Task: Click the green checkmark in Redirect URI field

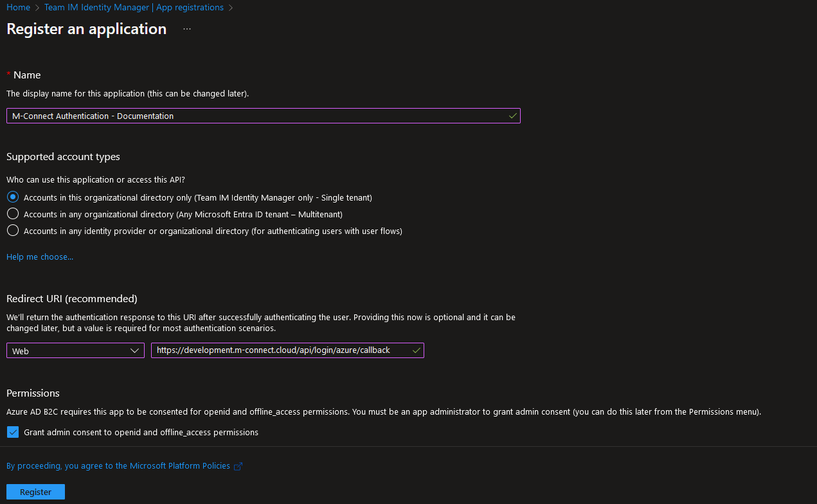Action: [x=416, y=350]
